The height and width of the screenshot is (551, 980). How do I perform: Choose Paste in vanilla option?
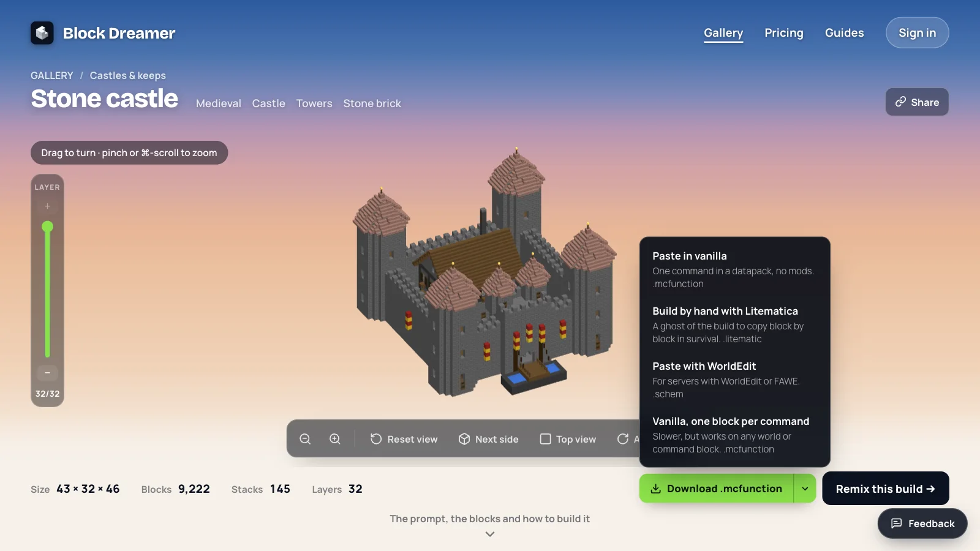(734, 269)
